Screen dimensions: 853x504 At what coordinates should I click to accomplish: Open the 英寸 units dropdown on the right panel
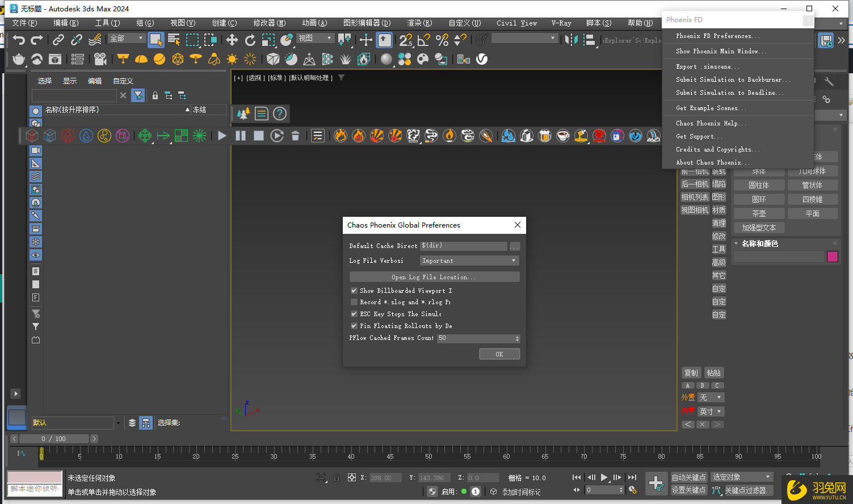click(x=711, y=411)
